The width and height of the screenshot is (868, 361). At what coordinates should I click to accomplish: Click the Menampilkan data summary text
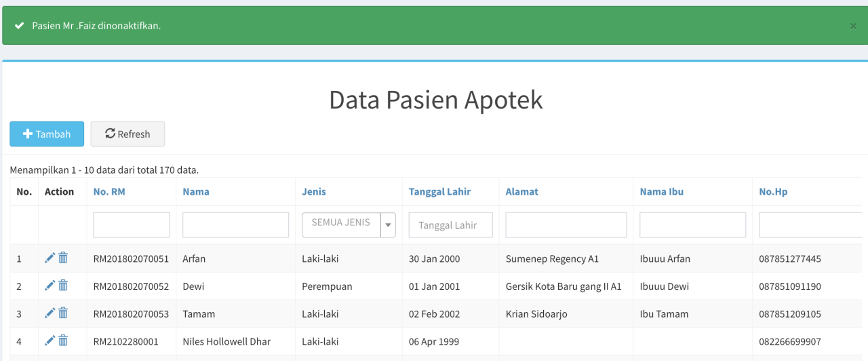[x=104, y=170]
